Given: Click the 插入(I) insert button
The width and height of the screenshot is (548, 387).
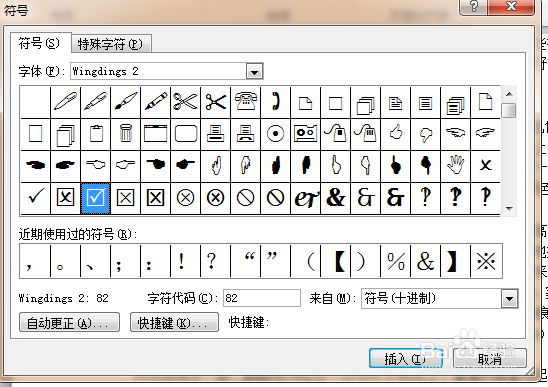Looking at the screenshot, I should (405, 358).
